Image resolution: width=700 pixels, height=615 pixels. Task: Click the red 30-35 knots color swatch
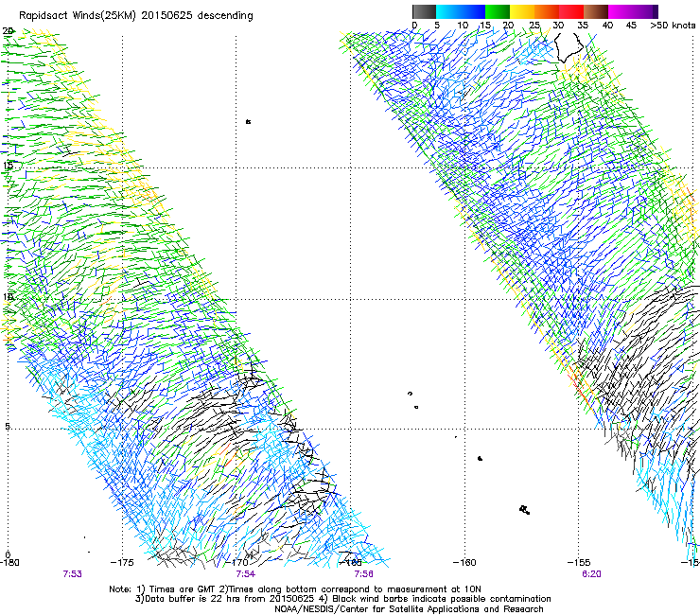[571, 11]
